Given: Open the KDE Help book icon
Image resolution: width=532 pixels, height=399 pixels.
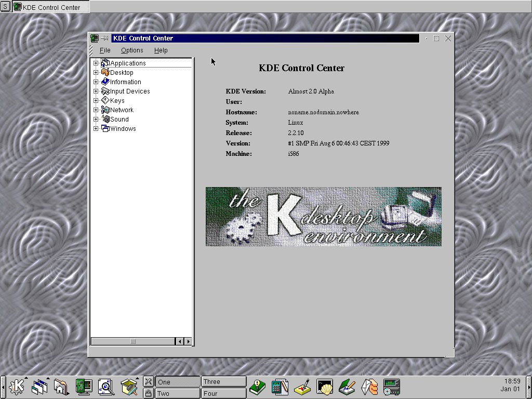Looking at the screenshot, I should click(x=258, y=387).
